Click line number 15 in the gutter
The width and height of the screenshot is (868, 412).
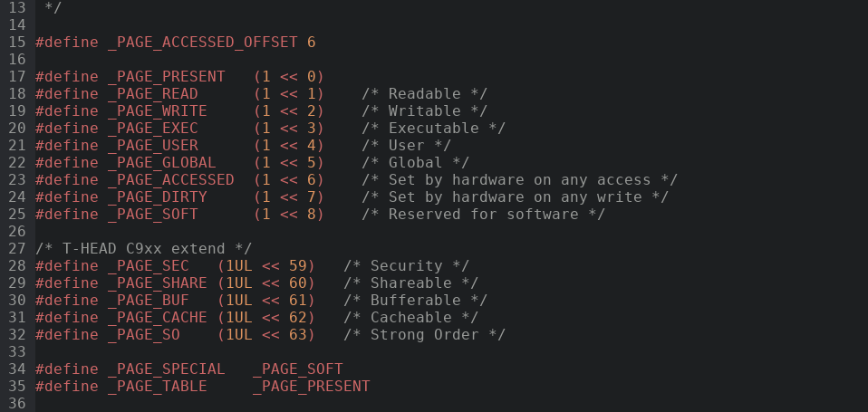[x=17, y=42]
